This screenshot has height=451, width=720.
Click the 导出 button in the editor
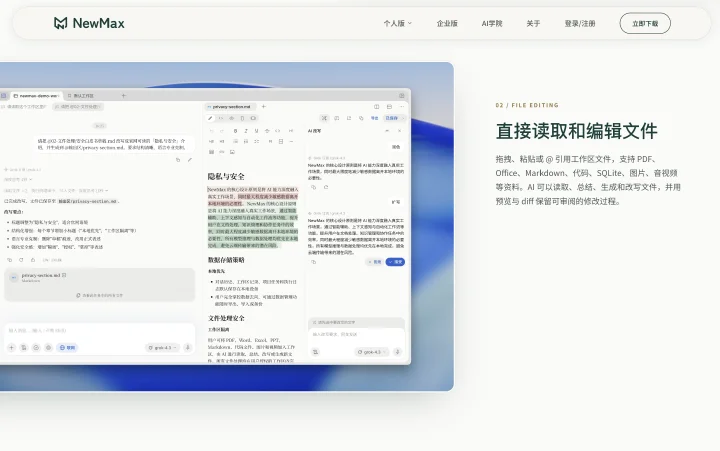pos(375,118)
